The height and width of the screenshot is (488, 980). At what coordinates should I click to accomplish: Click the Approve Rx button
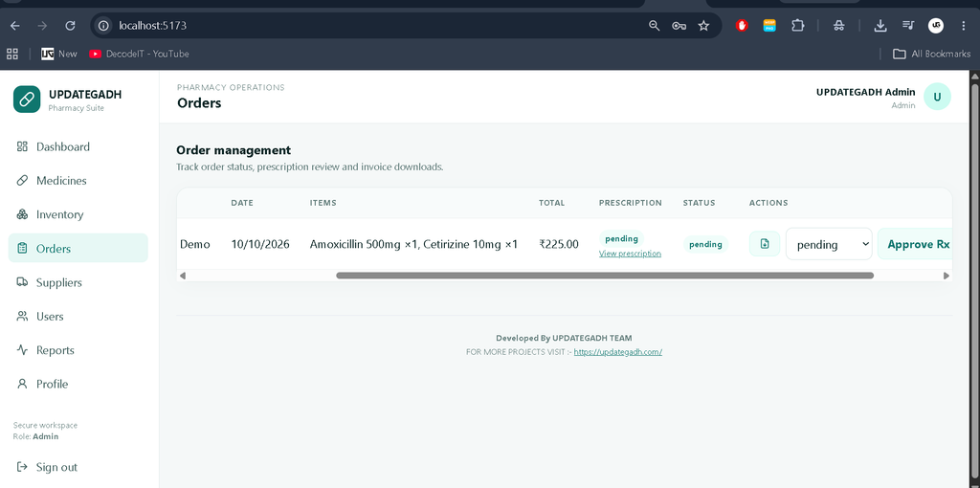point(915,244)
